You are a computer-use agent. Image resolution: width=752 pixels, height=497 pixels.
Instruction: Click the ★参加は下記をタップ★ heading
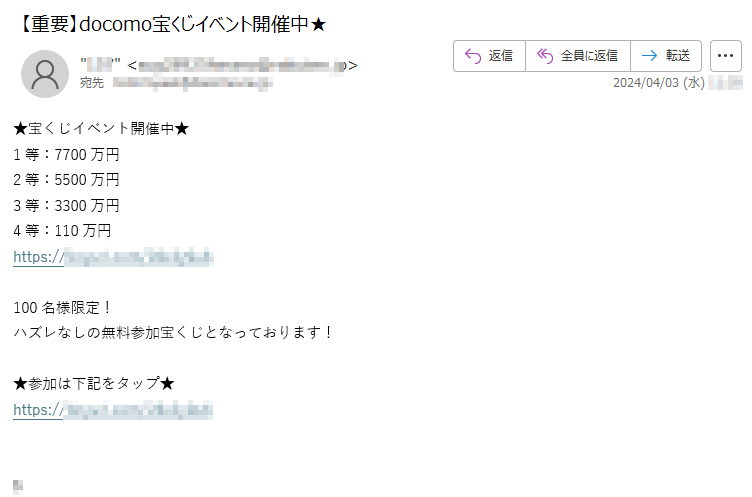(x=94, y=383)
